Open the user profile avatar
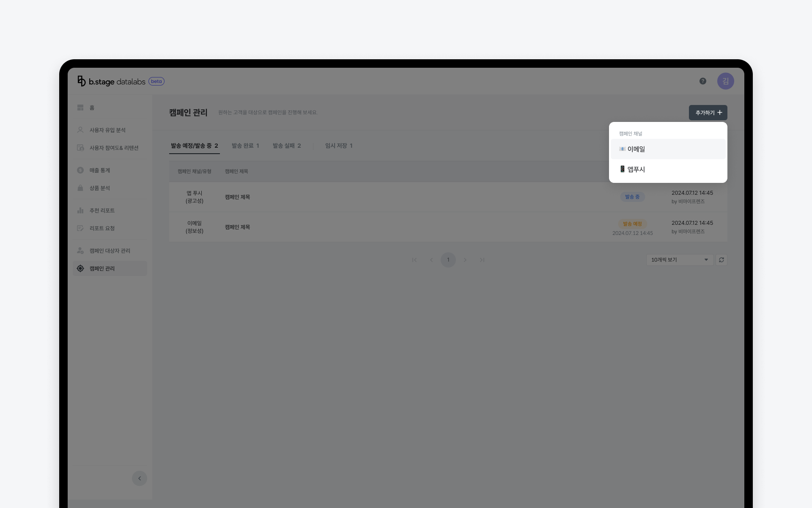812x508 pixels. [725, 81]
